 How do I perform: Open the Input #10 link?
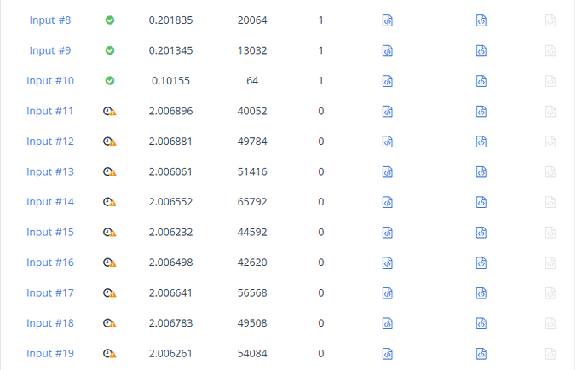click(50, 81)
